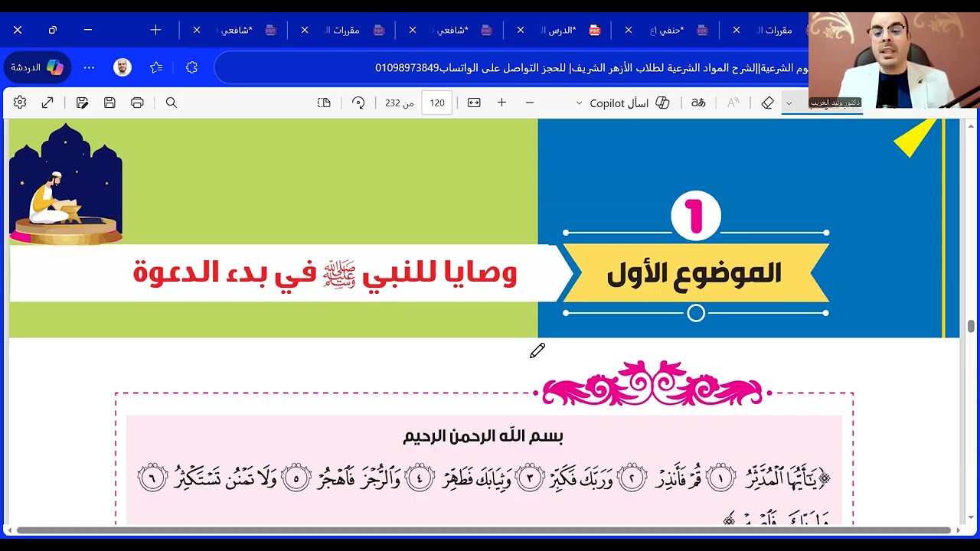Enter full screen with the expand arrows icon
This screenshot has width=980, height=551.
[x=47, y=103]
